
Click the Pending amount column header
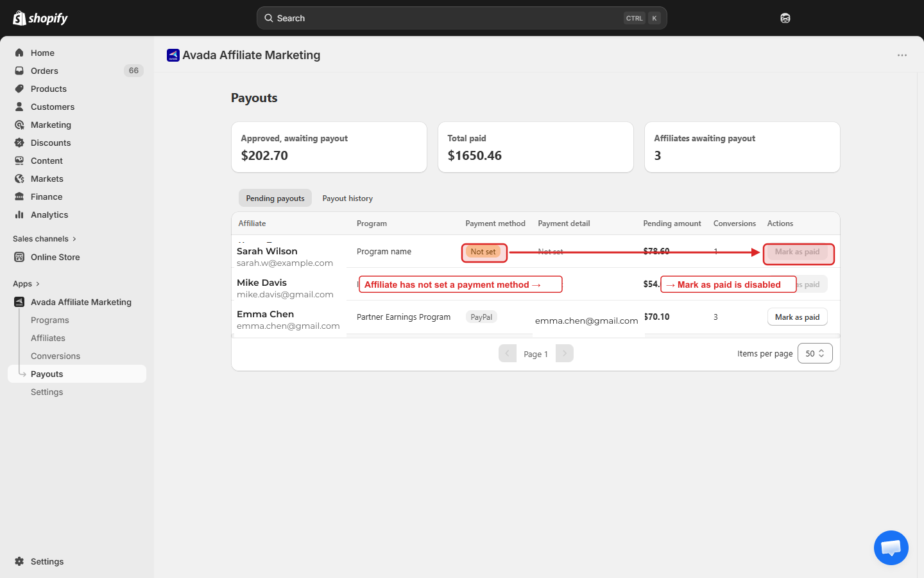[x=672, y=223]
